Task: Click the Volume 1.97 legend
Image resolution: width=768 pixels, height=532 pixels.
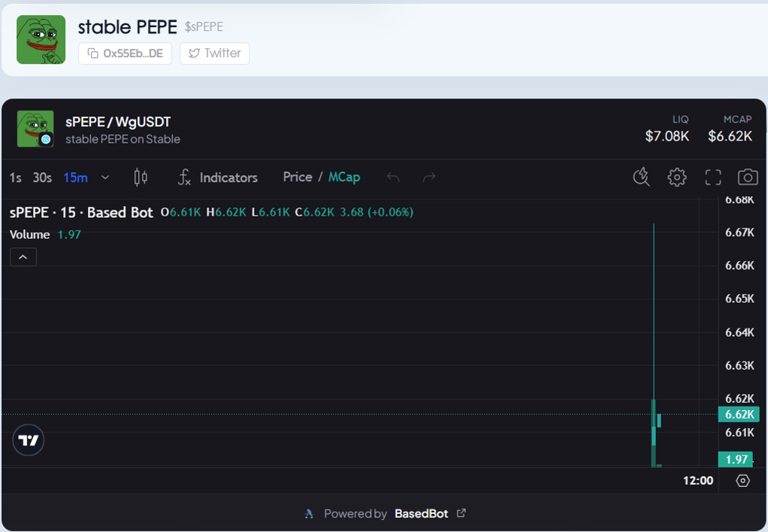Action: [x=45, y=234]
